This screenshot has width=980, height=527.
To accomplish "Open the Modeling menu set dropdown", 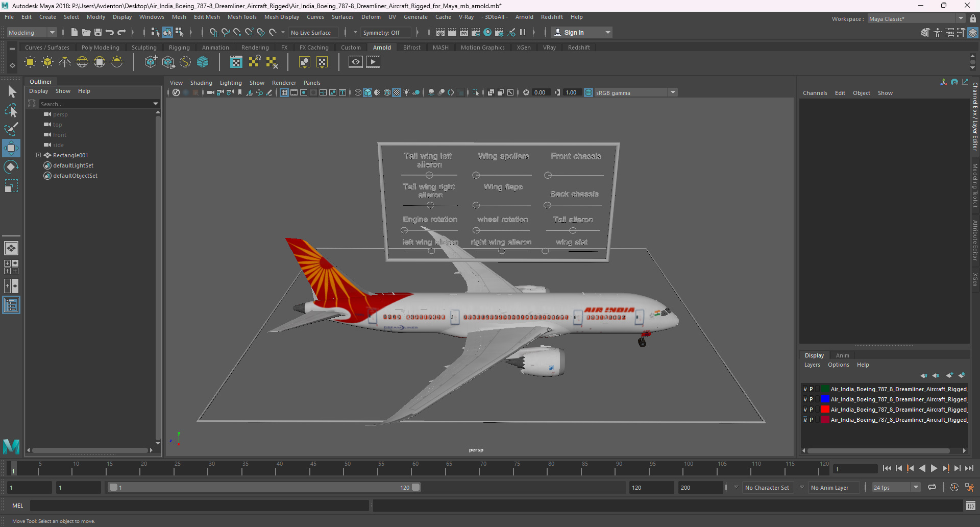I will [32, 32].
